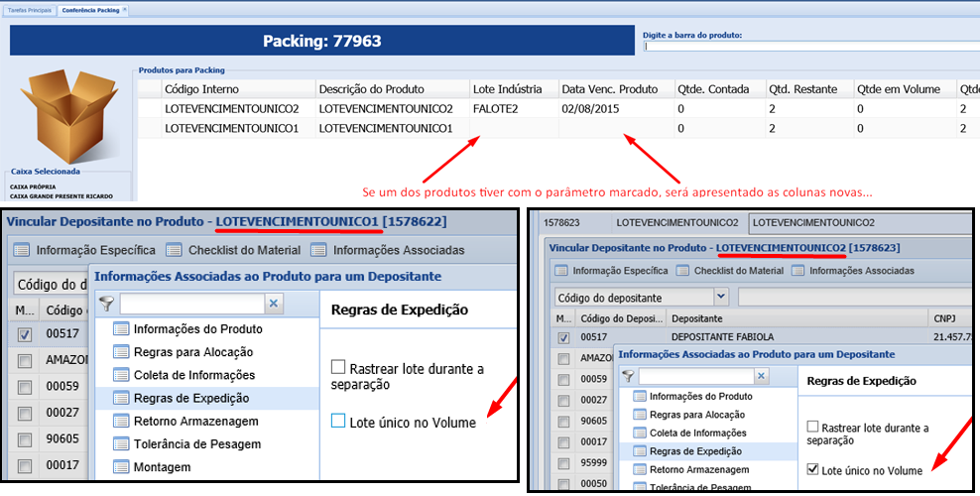Click Regras de Expedição icon in LOTEVENCIMENTOUNICO1 window
980x496 pixels.
click(x=121, y=398)
